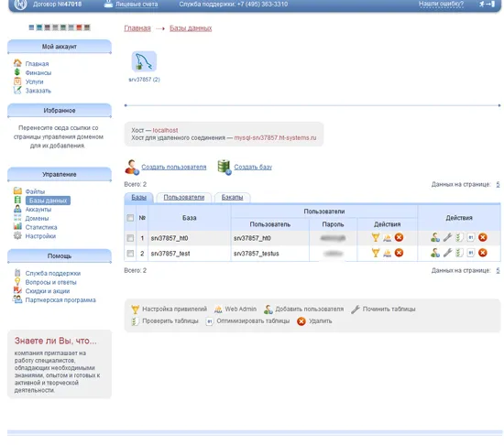Viewport: 504px width, 445px height.
Task: Delete user srv37857_testus via red cross
Action: [399, 253]
